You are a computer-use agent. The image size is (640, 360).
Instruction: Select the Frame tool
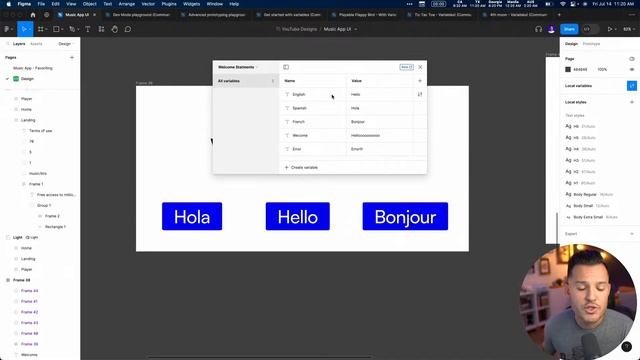click(40, 29)
